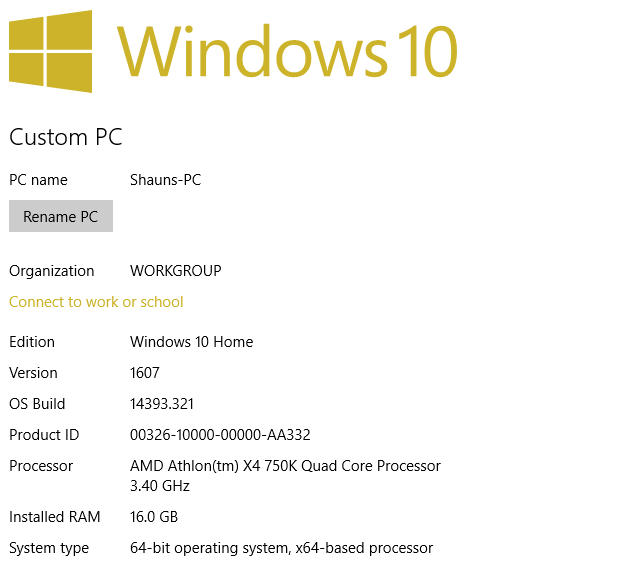Select the 64-bit operating system text

click(x=281, y=548)
